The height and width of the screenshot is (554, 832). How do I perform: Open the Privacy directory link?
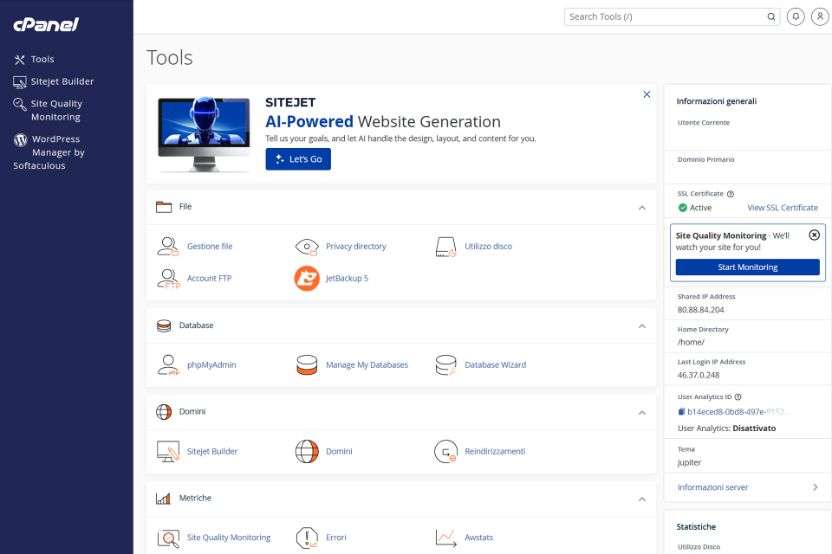pyautogui.click(x=356, y=246)
